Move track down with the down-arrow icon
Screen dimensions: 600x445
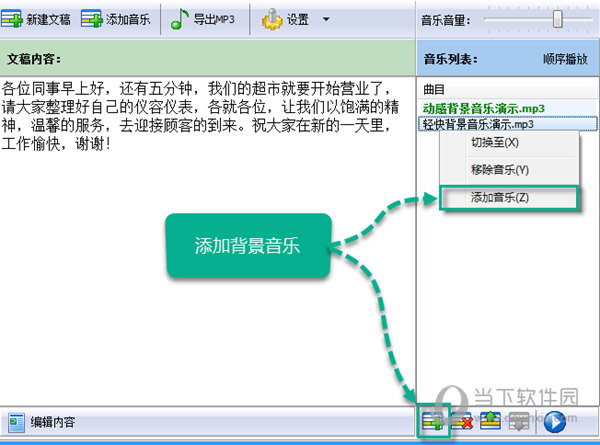coord(518,421)
